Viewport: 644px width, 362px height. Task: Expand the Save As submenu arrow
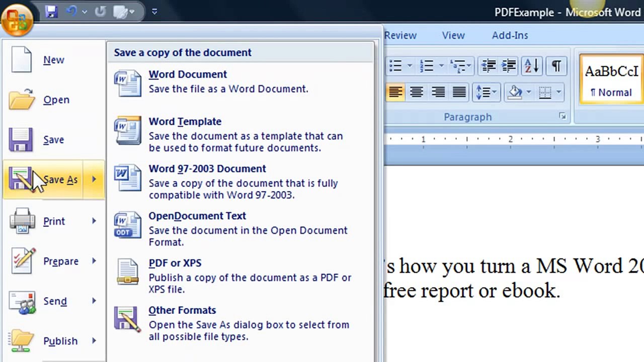click(x=94, y=179)
